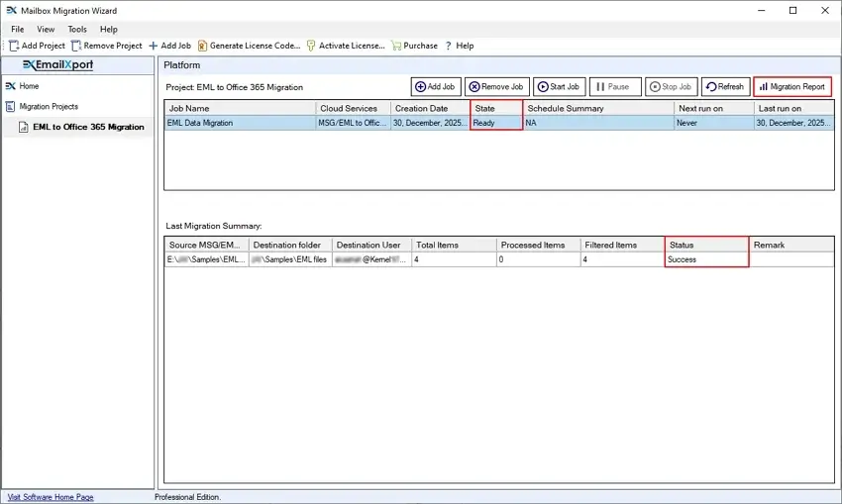Maximize the Mailbox Migration Wizard window
Viewport: 842px width, 504px height.
[792, 10]
